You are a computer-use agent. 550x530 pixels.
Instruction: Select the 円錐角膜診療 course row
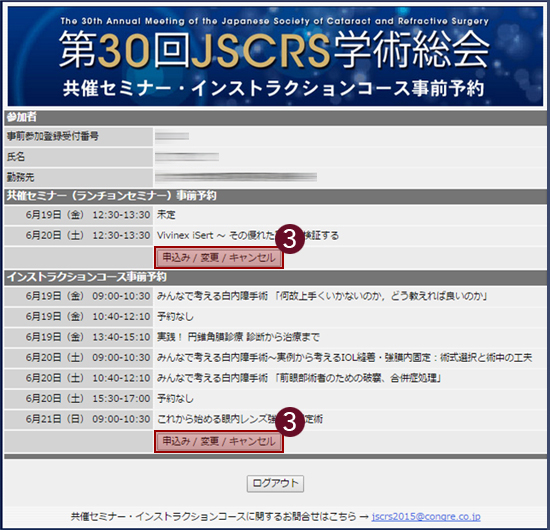click(x=275, y=337)
